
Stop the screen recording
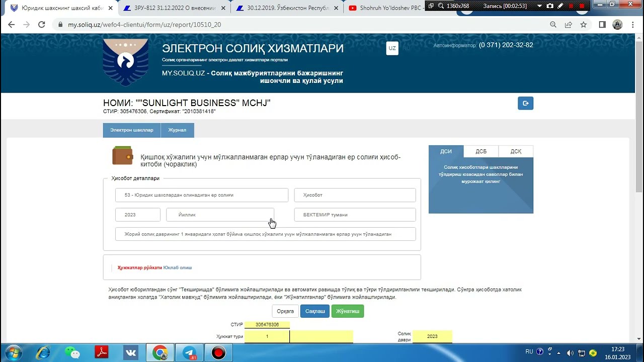[x=582, y=6]
